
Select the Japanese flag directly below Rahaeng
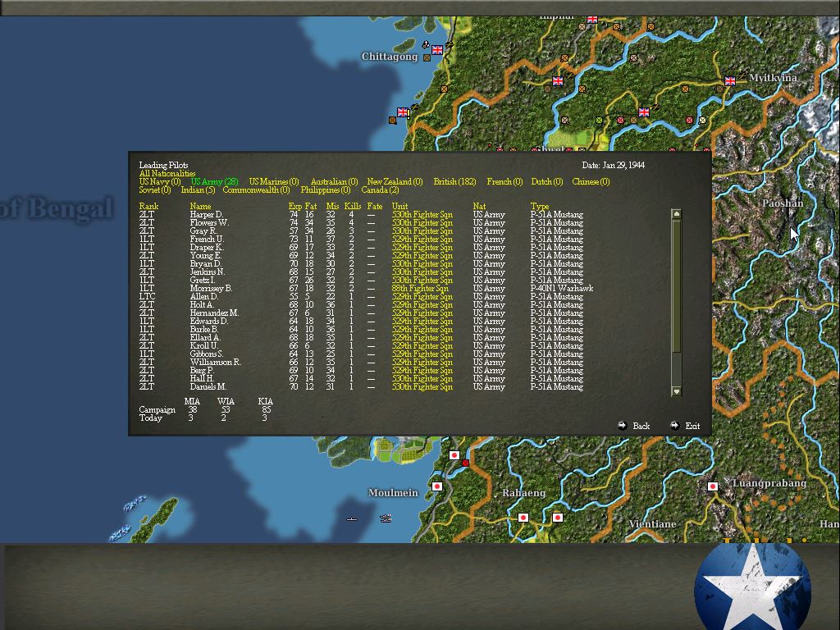[x=523, y=518]
